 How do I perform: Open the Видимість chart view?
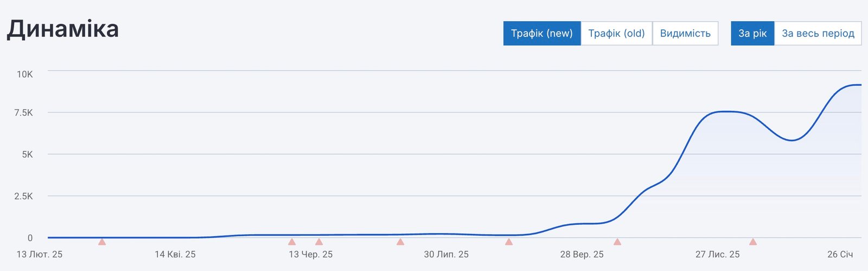point(685,33)
